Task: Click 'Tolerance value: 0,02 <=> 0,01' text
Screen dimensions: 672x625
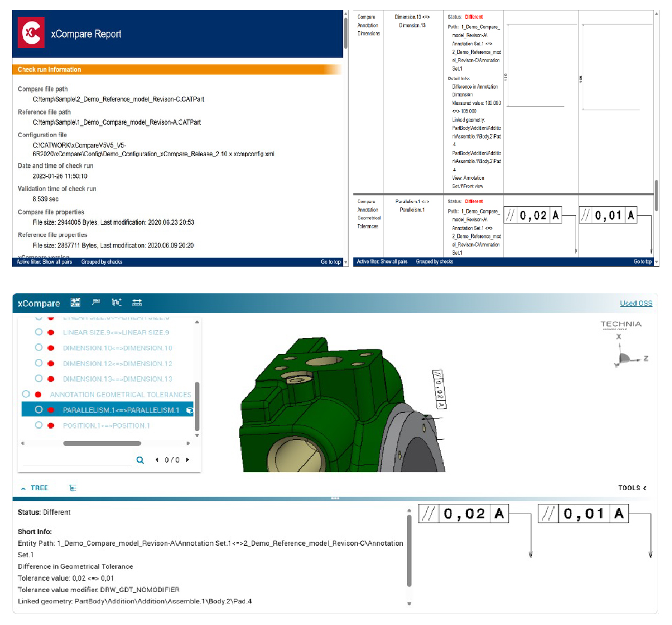Action: (65, 578)
